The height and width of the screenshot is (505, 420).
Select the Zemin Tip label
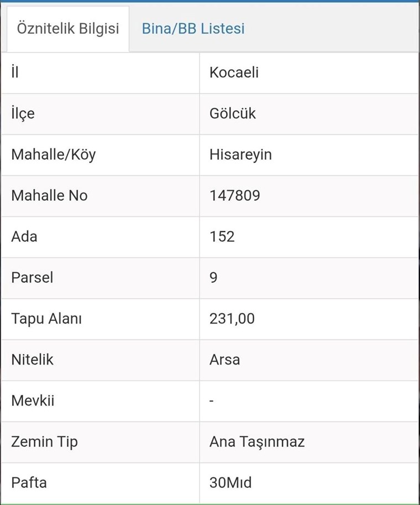[44, 441]
